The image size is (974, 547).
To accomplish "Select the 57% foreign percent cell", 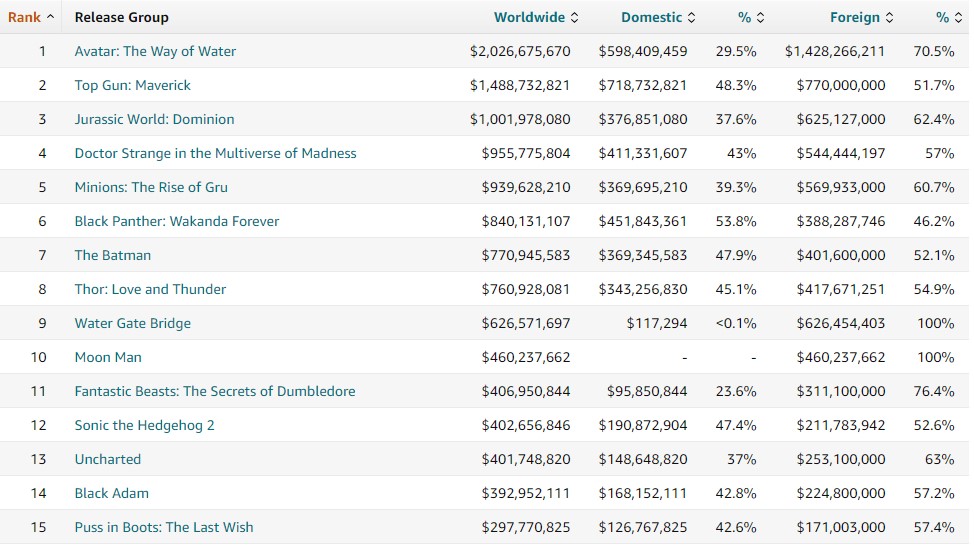I will (939, 153).
